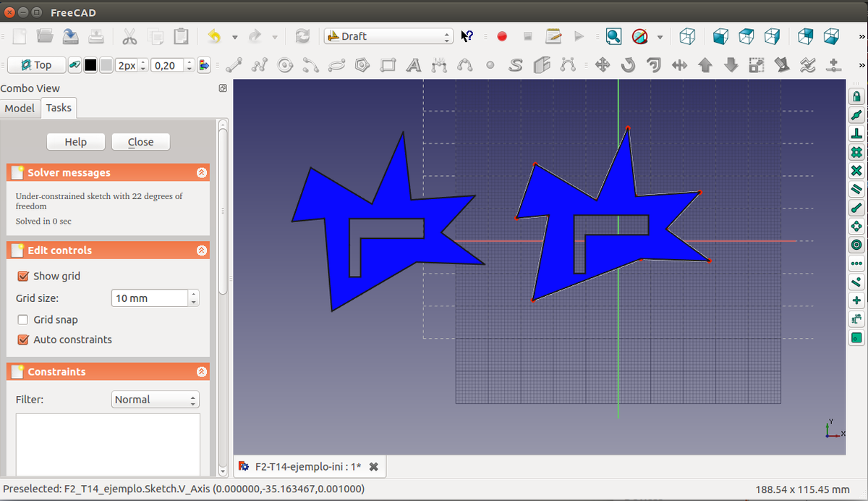Switch to the Model tab
This screenshot has width=868, height=501.
[x=20, y=108]
